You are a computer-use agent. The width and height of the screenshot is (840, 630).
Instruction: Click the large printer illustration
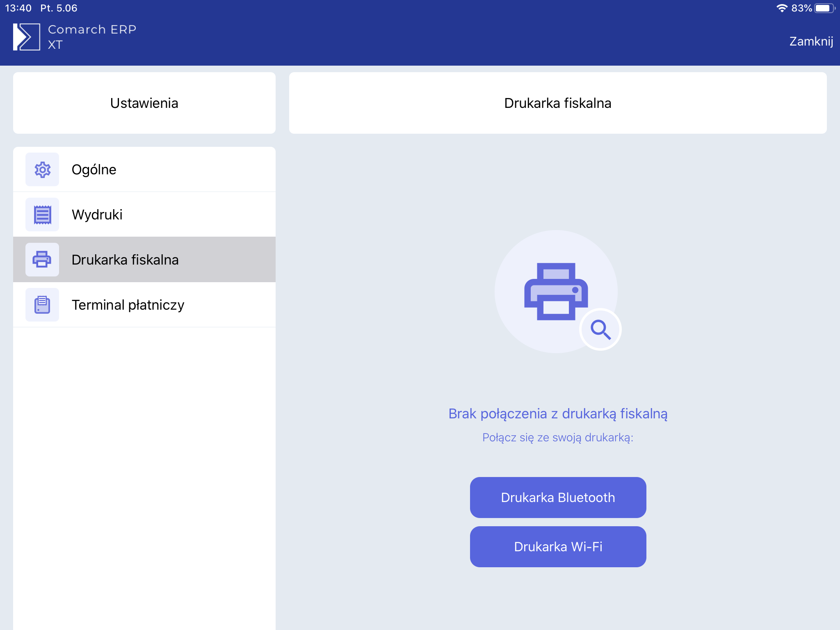click(x=556, y=291)
